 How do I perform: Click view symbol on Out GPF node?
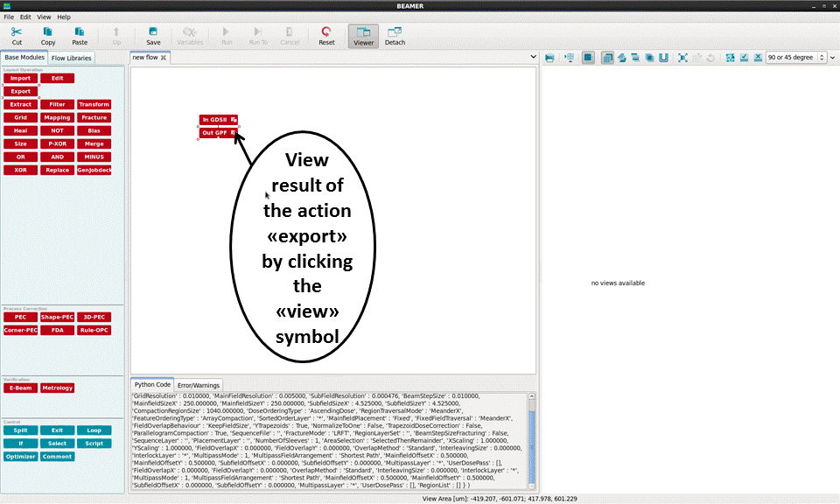click(234, 133)
